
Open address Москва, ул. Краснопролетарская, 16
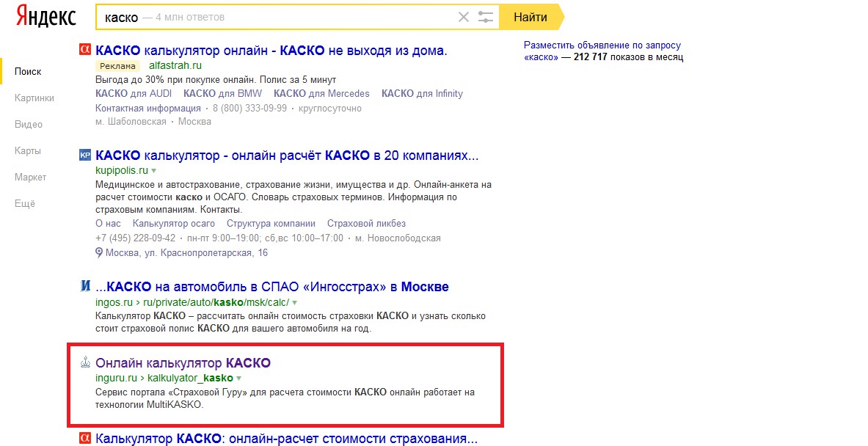(186, 253)
